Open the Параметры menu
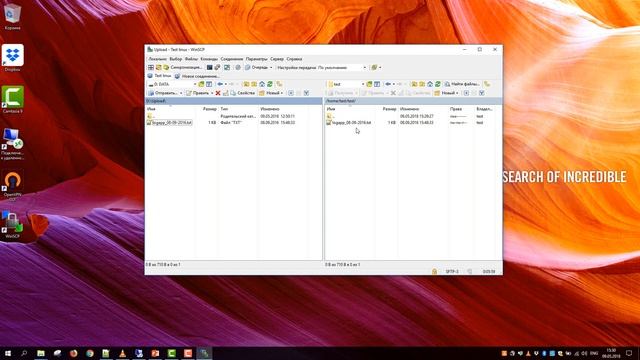This screenshot has width=640, height=360. tap(256, 59)
